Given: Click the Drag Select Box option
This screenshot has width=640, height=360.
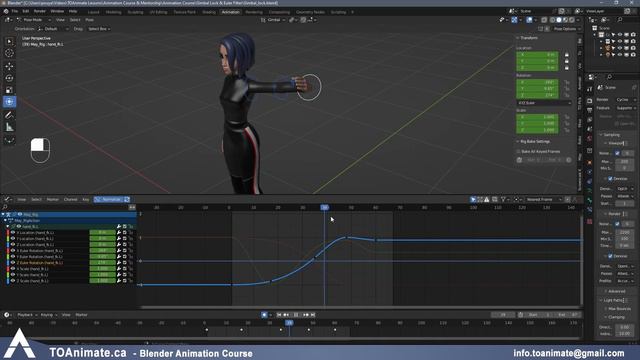Looking at the screenshot, I should pyautogui.click(x=99, y=29).
